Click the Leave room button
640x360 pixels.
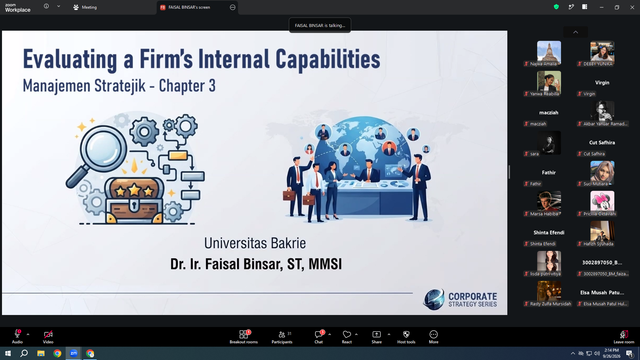pos(624,337)
